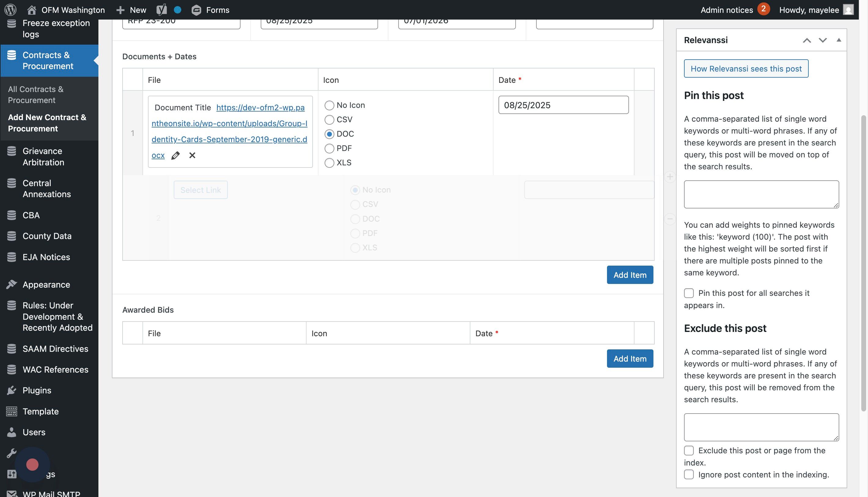Move Relevanssi panel down
The image size is (868, 497).
[822, 40]
